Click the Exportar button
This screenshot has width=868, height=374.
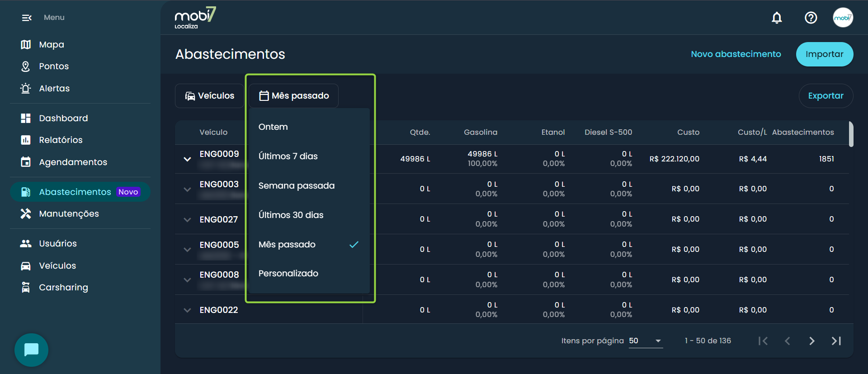[x=826, y=96]
